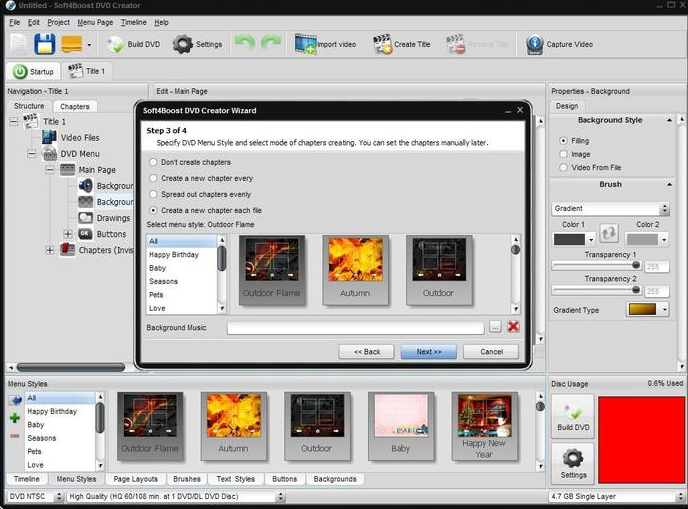
Task: Click the red X beside Background Music
Action: 513,327
